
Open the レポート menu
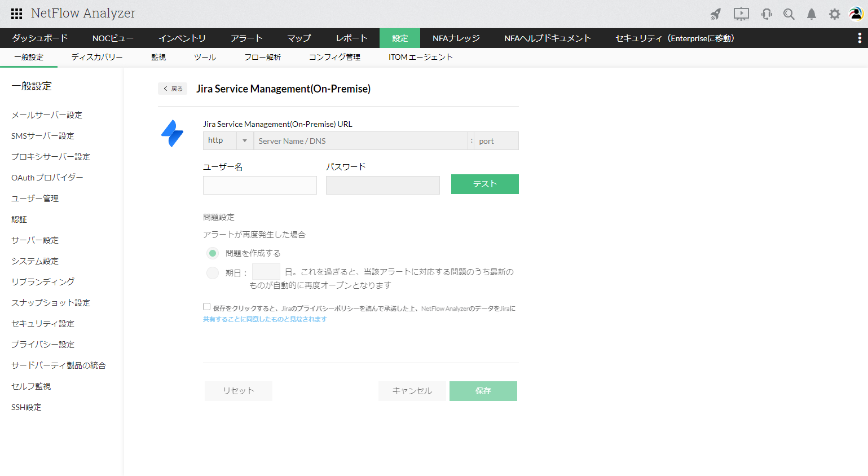[351, 38]
